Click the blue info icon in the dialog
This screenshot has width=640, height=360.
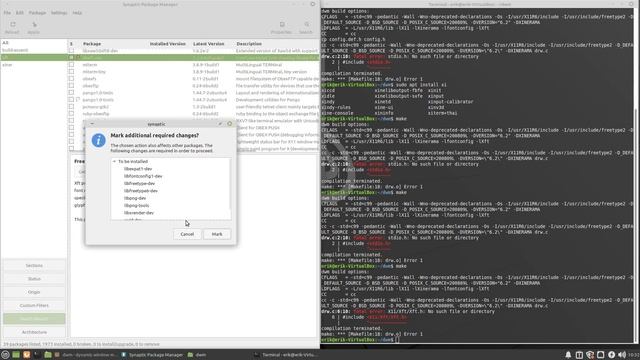98,140
